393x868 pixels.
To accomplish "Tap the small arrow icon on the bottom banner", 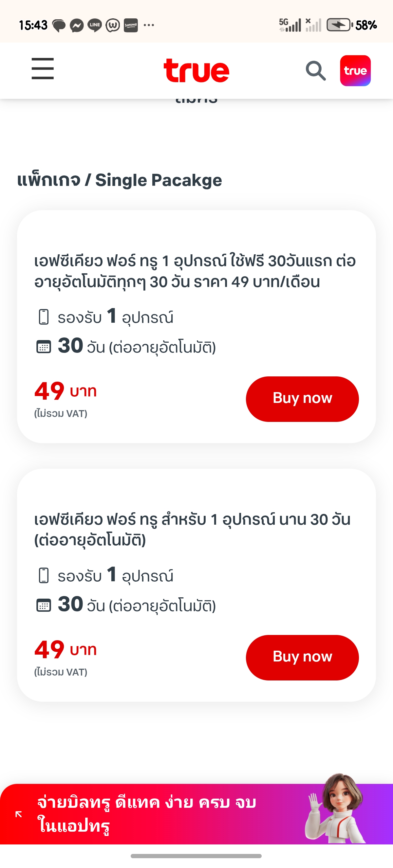I will 19,814.
